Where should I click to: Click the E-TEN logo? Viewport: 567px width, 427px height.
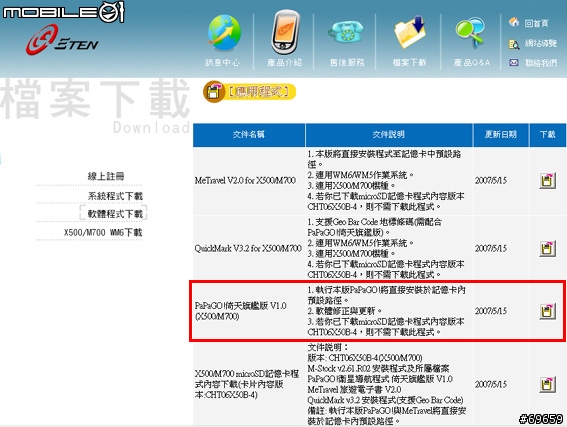pos(62,40)
